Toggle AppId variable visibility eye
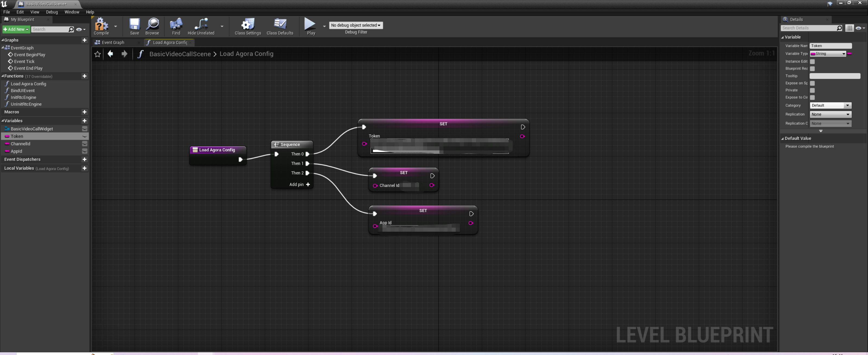868x355 pixels. click(x=85, y=151)
